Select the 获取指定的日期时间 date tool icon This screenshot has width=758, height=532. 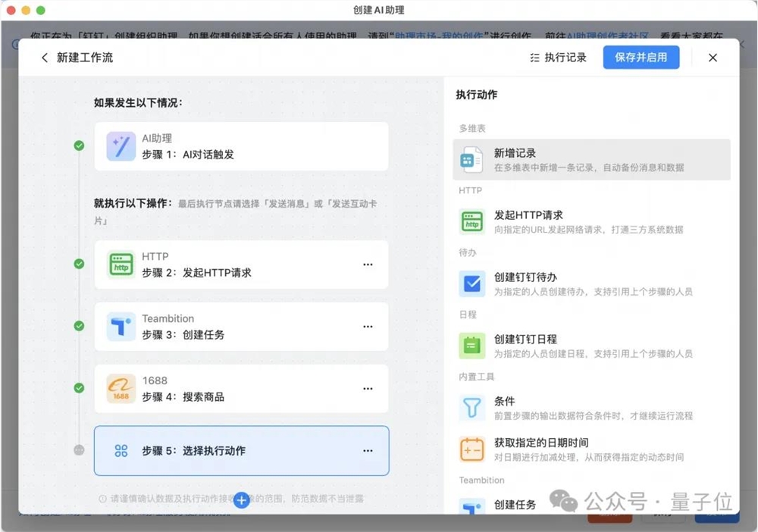(x=471, y=449)
